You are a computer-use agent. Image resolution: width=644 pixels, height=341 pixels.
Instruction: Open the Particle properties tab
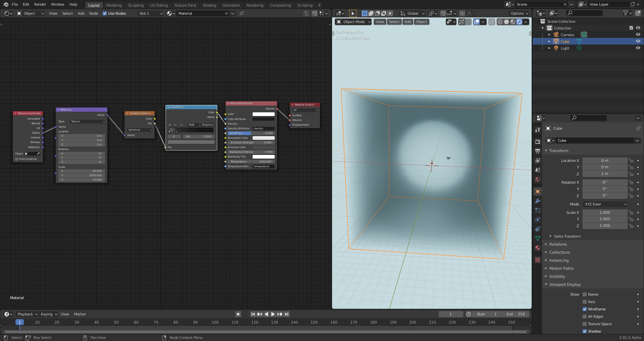pos(538,210)
